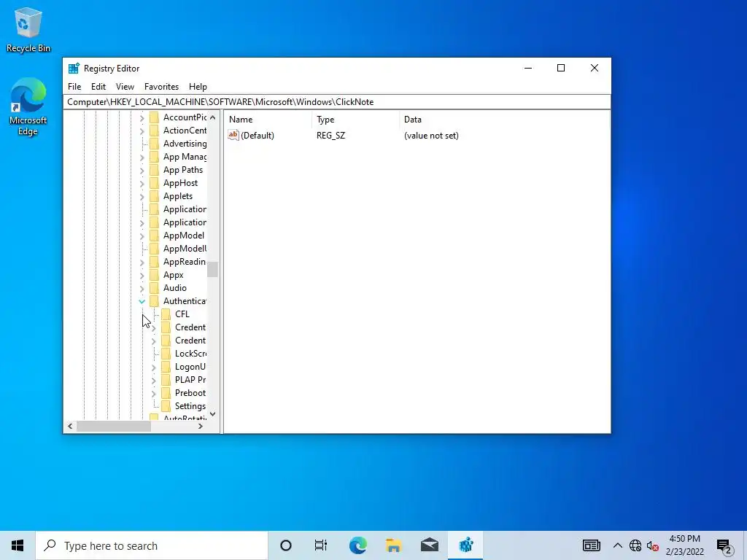
Task: Open Cortana from the taskbar
Action: coord(285,545)
